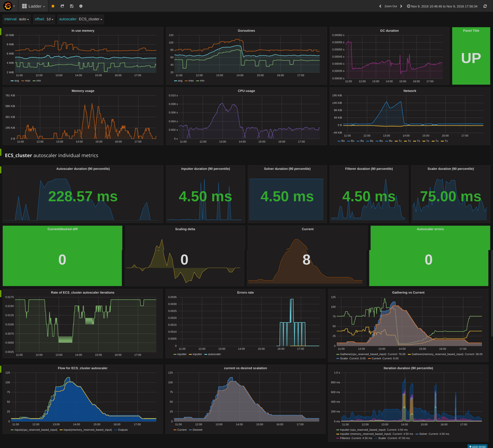Click the share dashboard icon

pyautogui.click(x=62, y=6)
